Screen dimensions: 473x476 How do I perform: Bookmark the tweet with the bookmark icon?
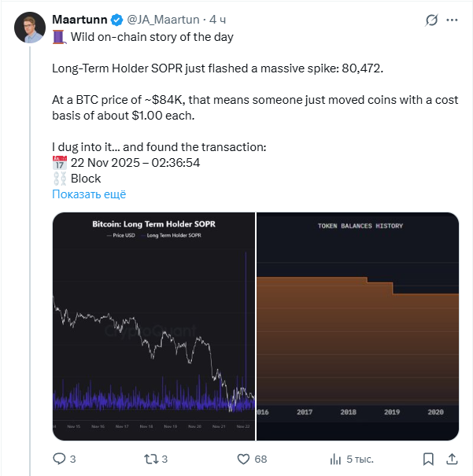tap(427, 459)
